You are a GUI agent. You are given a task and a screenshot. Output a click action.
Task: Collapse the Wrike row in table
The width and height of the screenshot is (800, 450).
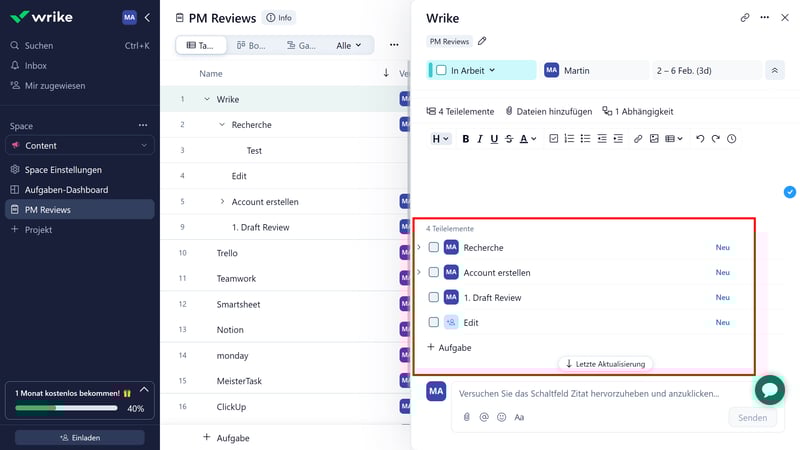(207, 99)
